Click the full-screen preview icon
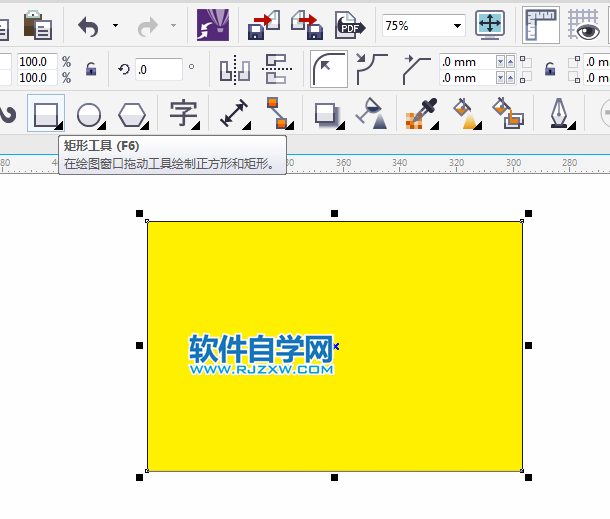610x519 pixels. [x=490, y=25]
